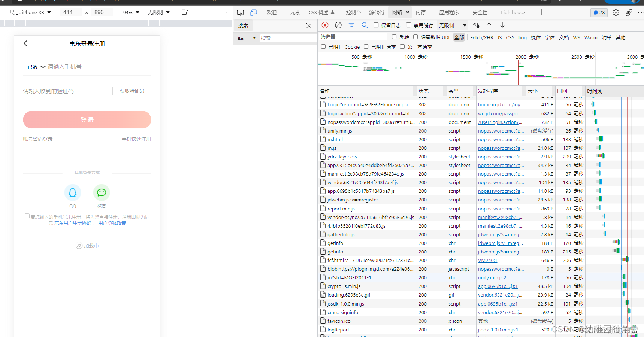Check third-party requests checkbox

(x=402, y=46)
